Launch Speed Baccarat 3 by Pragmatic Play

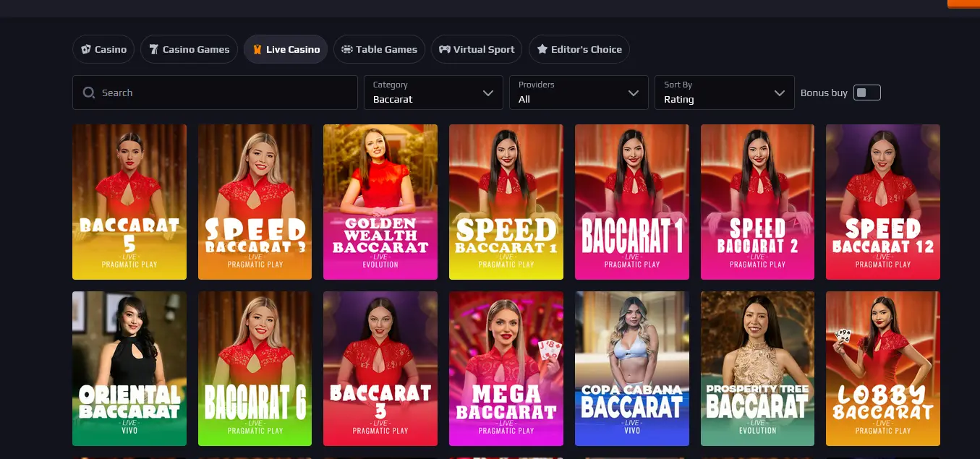coord(255,202)
